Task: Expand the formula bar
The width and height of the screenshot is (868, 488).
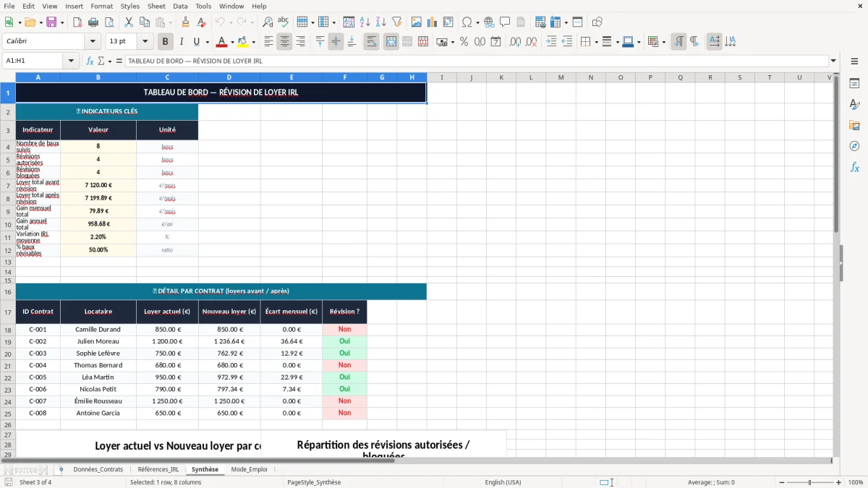Action: tap(834, 61)
